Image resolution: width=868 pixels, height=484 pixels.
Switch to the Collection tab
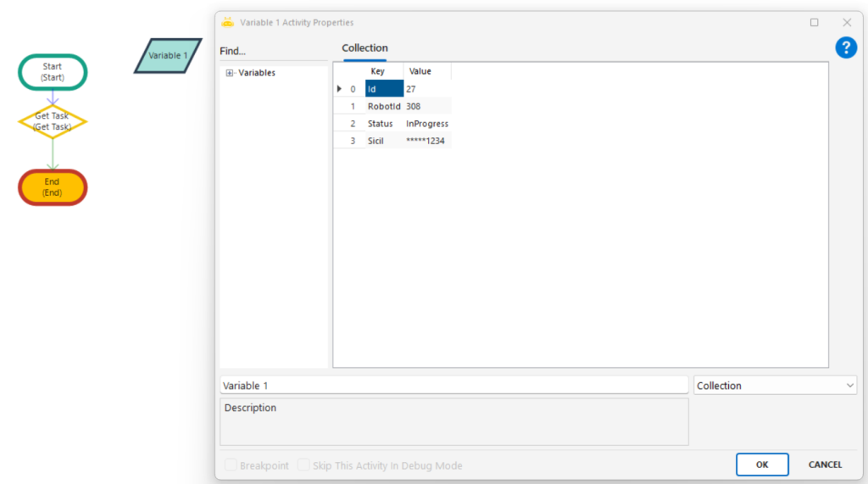[x=364, y=48]
